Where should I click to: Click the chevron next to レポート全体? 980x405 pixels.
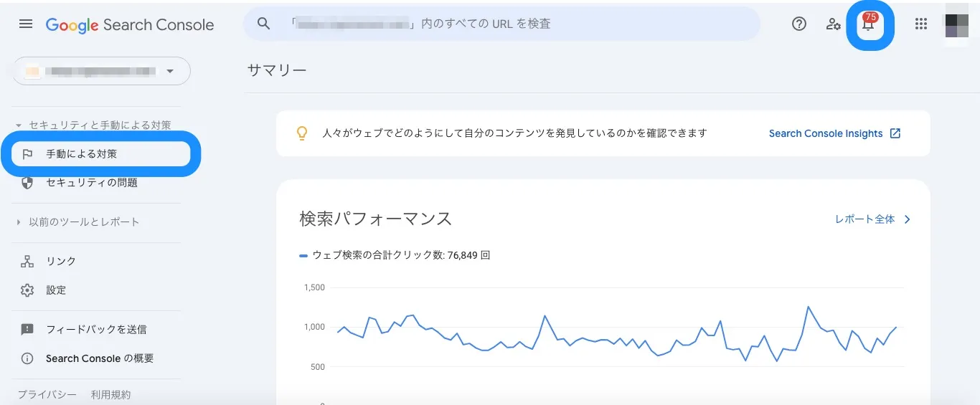pyautogui.click(x=907, y=219)
